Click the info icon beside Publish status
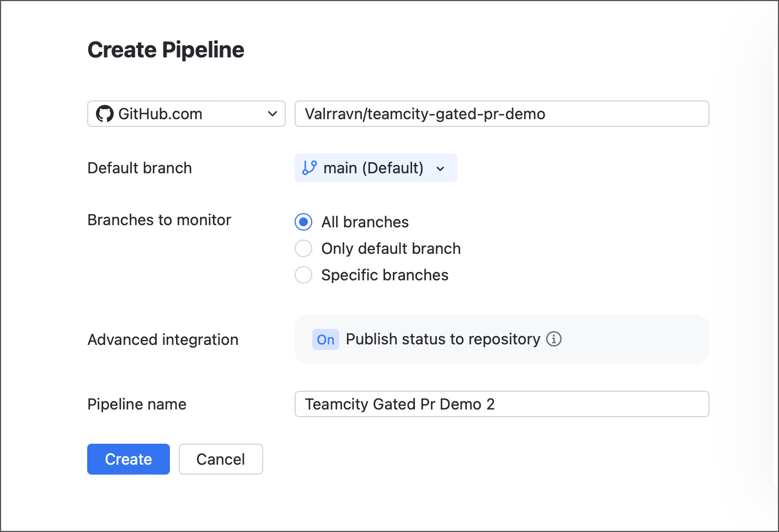The height and width of the screenshot is (532, 779). coord(554,339)
